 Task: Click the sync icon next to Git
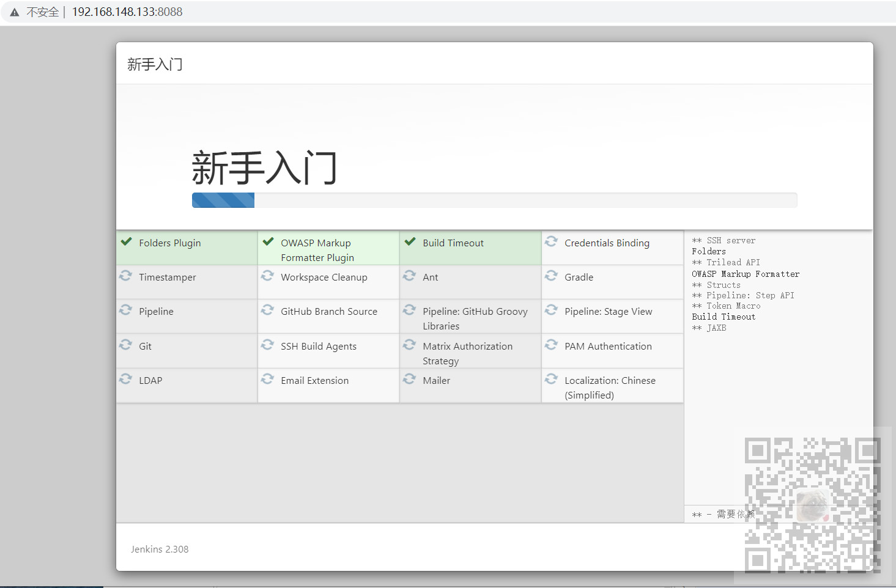pyautogui.click(x=125, y=345)
